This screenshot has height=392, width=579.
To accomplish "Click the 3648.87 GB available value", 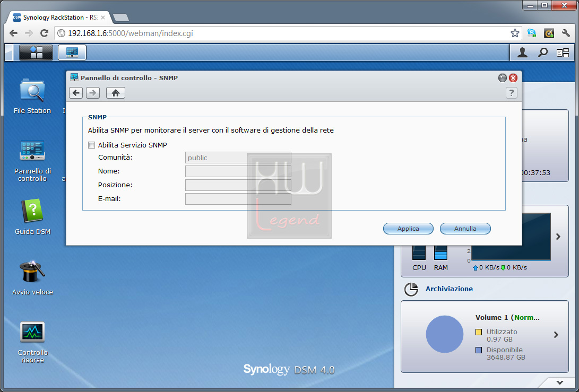I will 506,358.
